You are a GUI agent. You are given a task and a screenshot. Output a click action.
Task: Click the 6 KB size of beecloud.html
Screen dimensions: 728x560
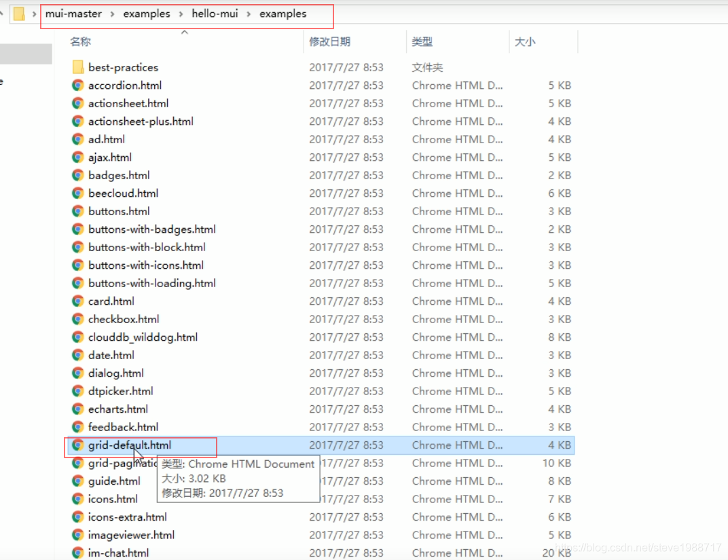point(560,193)
